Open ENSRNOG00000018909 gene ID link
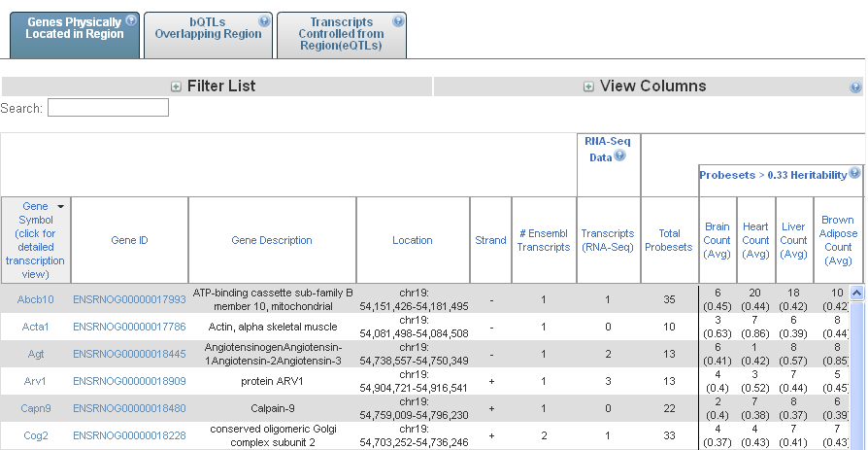Viewport: 868px width, 450px height. [129, 381]
